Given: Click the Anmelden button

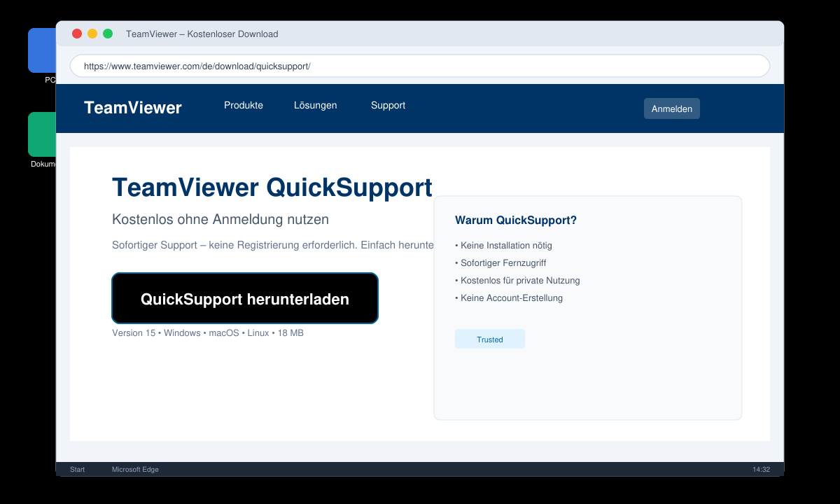Looking at the screenshot, I should click(672, 108).
